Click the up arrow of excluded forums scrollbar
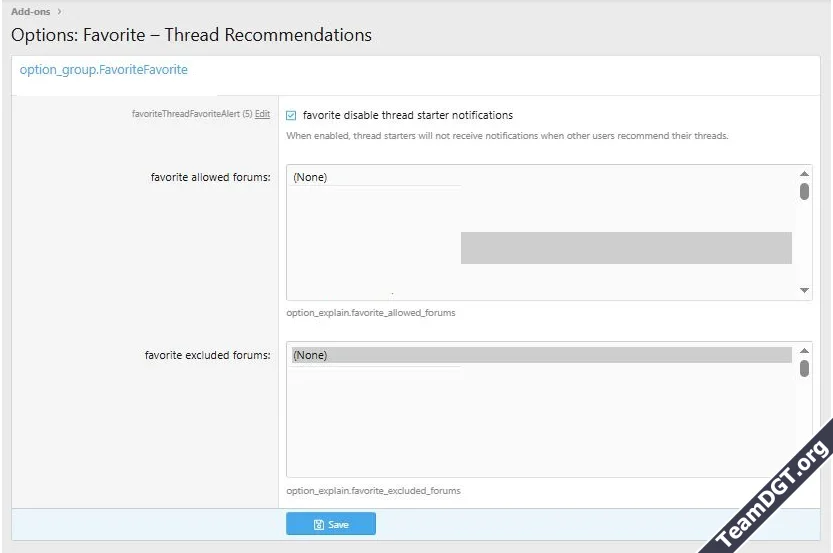Viewport: 833px width, 553px height. pyautogui.click(x=804, y=352)
